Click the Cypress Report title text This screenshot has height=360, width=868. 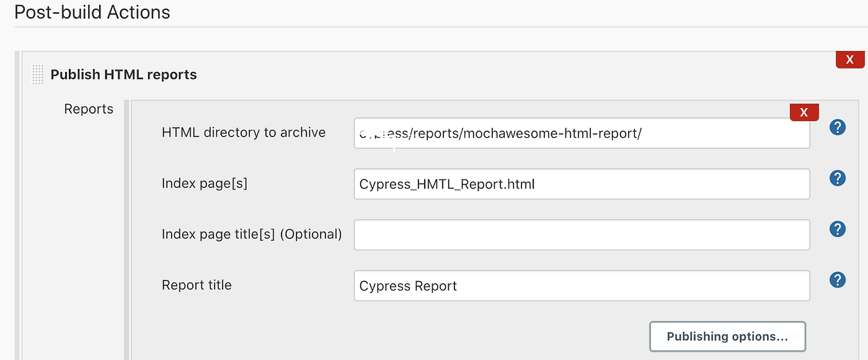point(407,286)
